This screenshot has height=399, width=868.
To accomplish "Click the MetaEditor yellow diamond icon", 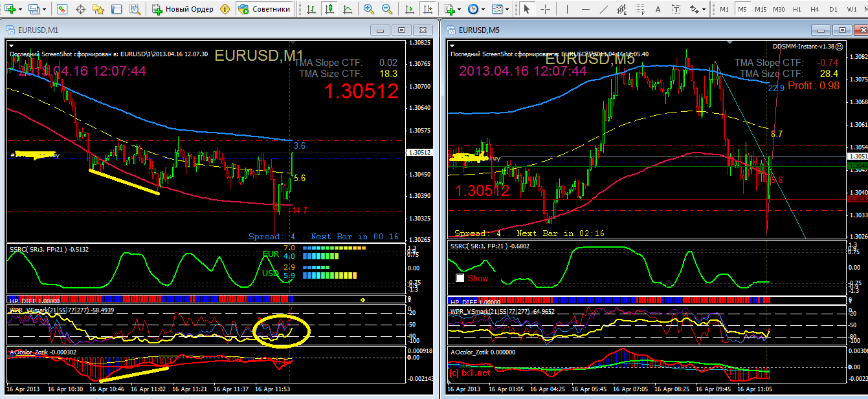I will click(x=225, y=9).
